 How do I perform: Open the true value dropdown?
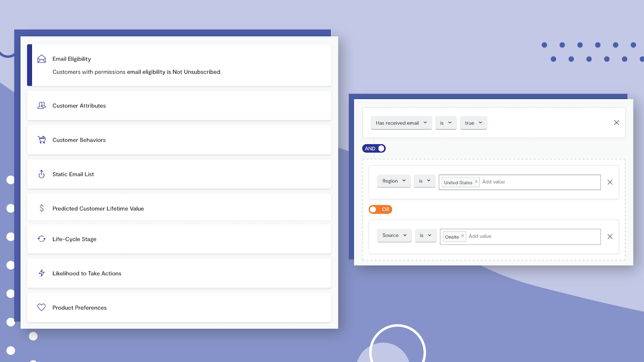[x=473, y=123]
